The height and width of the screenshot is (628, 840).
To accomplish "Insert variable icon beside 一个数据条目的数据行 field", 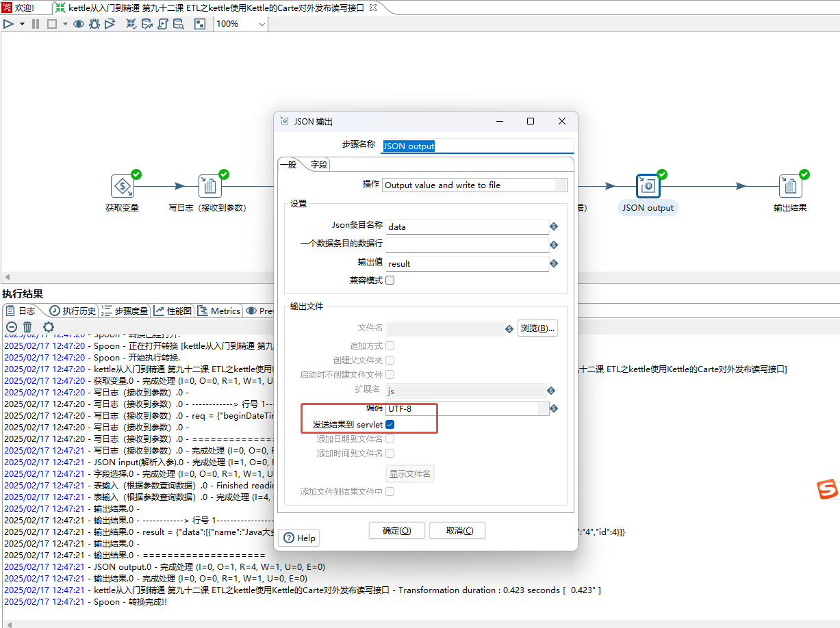I will [554, 245].
